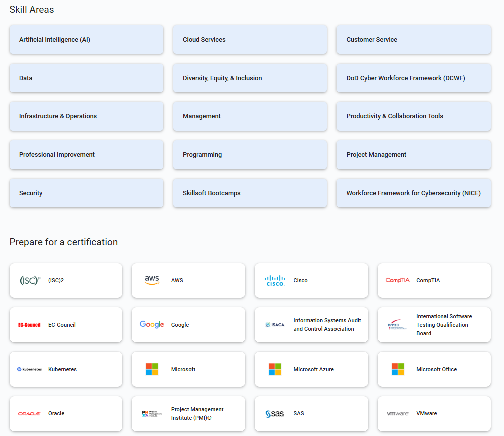Click the Windows logo beside Microsoft
Screen dimensions: 504x436
(152, 369)
